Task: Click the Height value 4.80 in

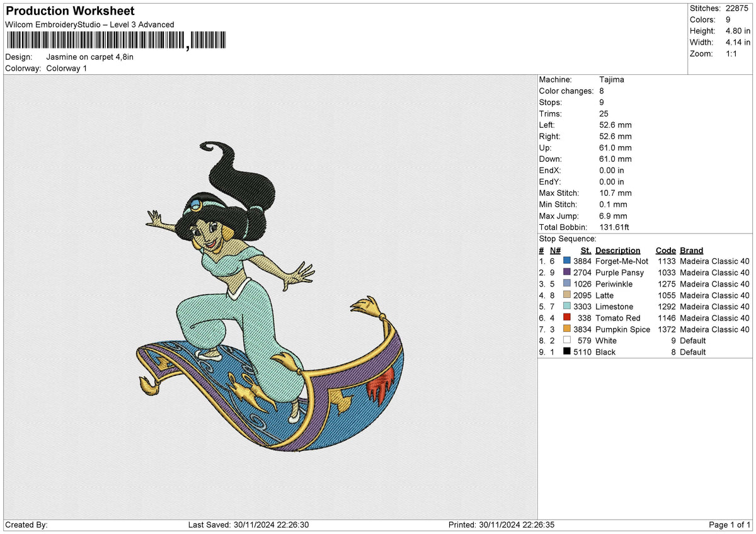Action: [x=738, y=31]
